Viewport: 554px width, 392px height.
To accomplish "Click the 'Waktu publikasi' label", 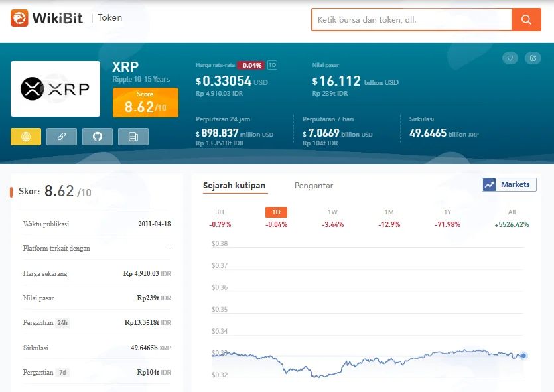I will pyautogui.click(x=46, y=224).
